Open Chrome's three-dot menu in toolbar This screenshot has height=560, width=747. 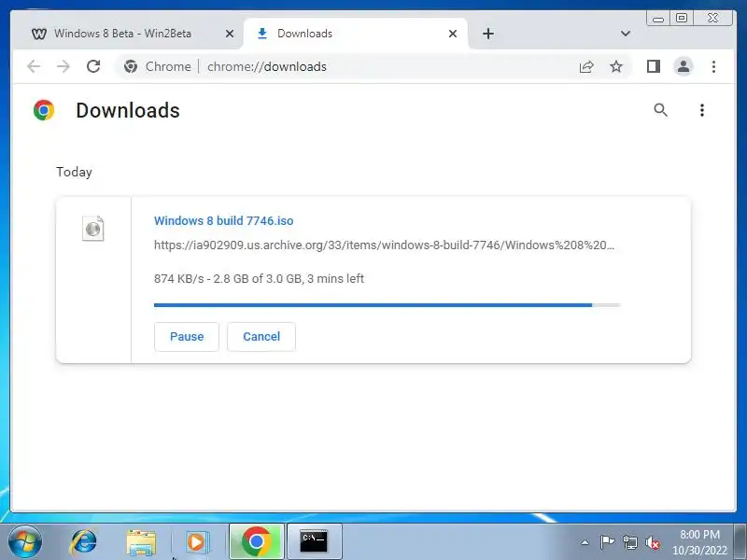(713, 66)
